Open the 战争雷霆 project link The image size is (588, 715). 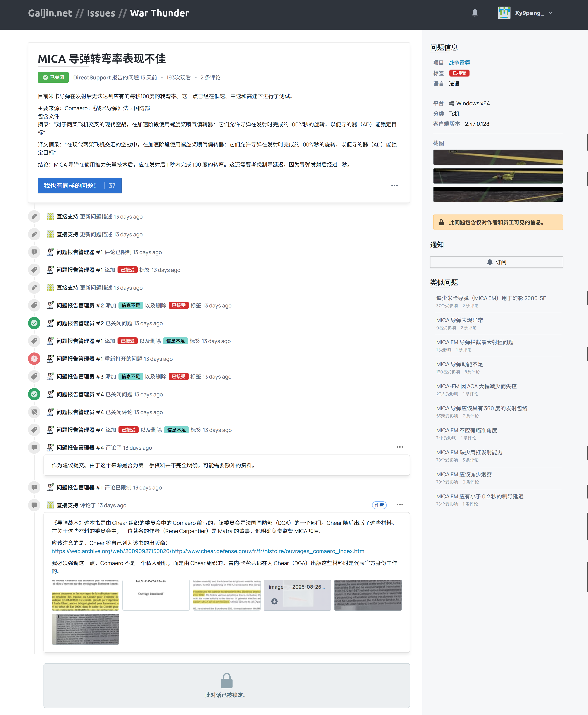(x=459, y=63)
